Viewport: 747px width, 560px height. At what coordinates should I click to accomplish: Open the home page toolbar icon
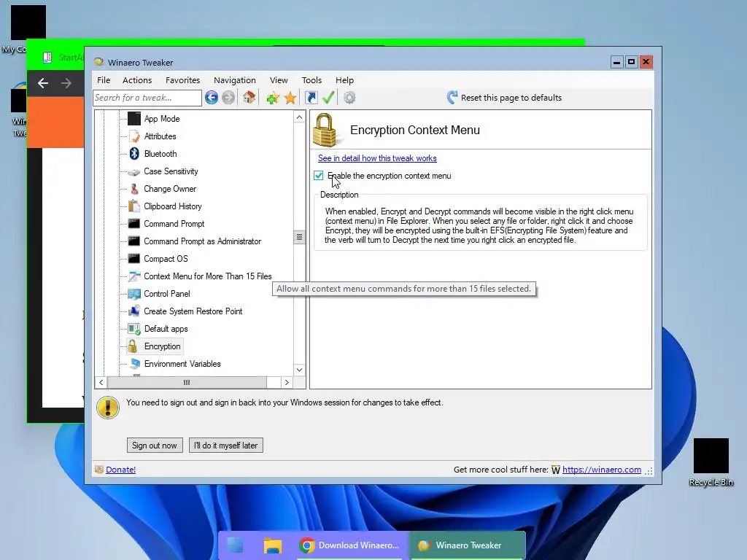[249, 98]
